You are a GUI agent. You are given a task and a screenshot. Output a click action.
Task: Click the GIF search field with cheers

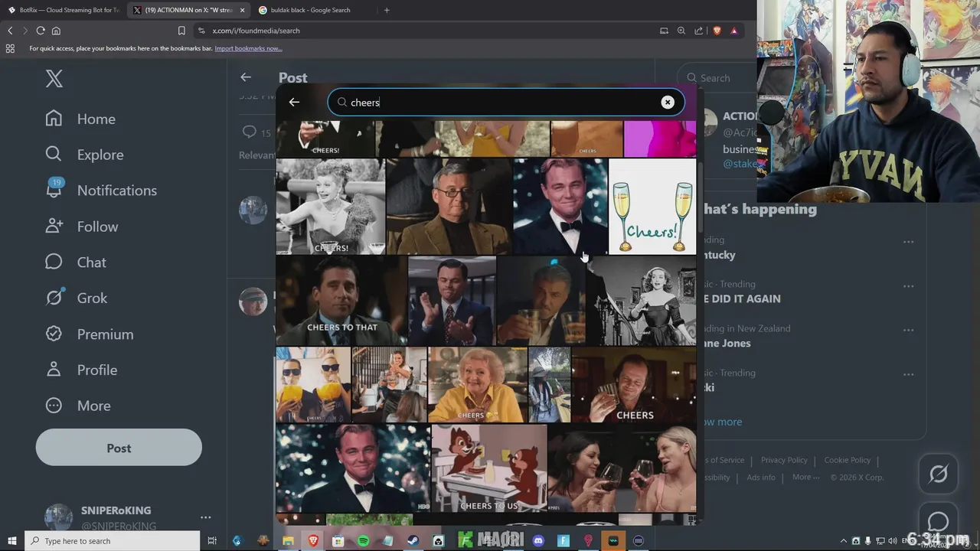tap(505, 103)
